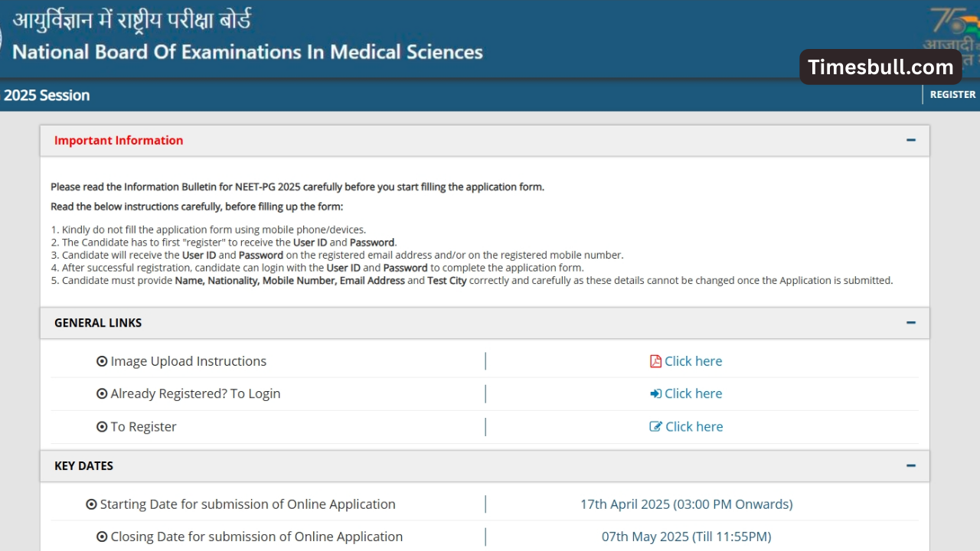Open the REGISTER menu item
The height and width of the screenshot is (551, 980).
point(952,95)
